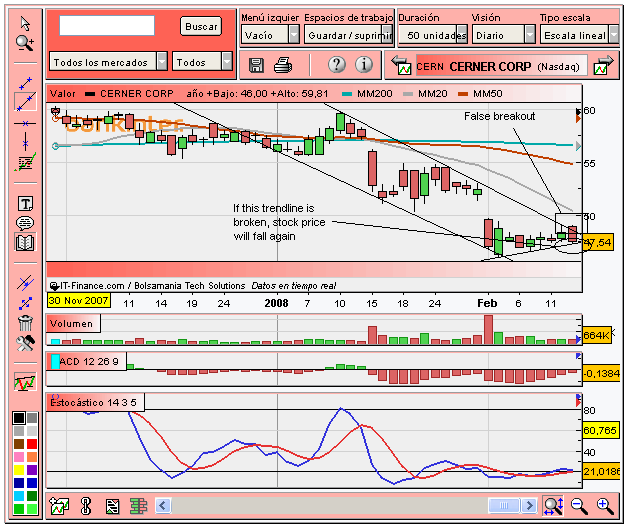629x527 pixels.
Task: Click the scrollbar right arrow
Action: pos(529,505)
